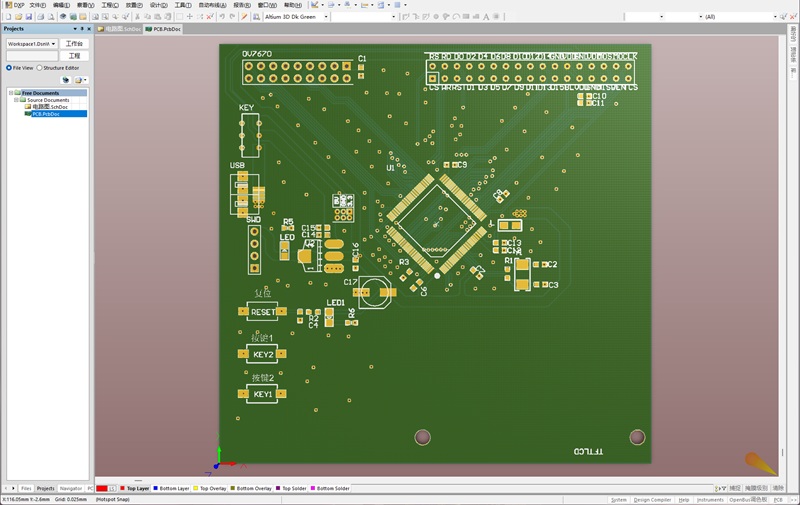
Task: Click the Redo arrow icon
Action: pos(232,17)
